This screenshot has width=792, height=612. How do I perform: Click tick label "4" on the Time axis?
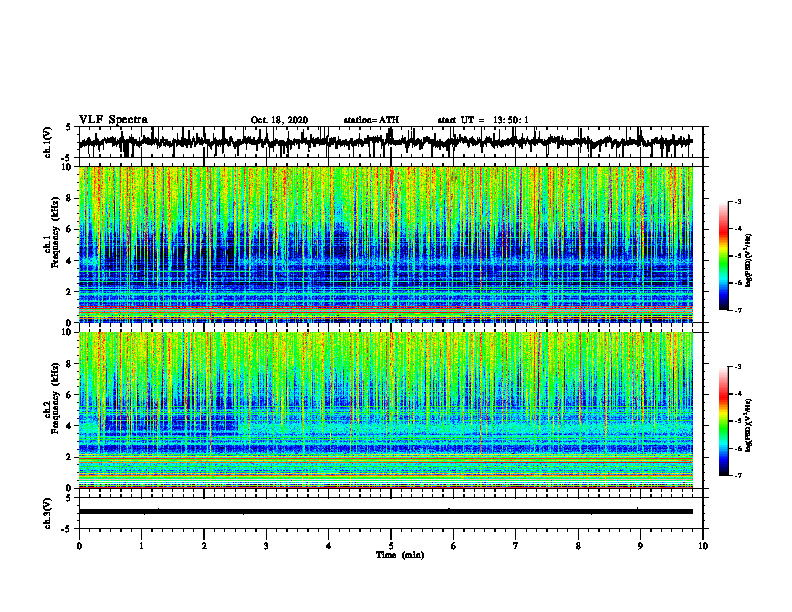click(329, 546)
